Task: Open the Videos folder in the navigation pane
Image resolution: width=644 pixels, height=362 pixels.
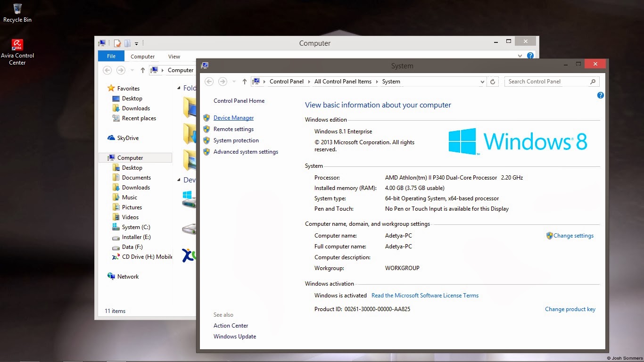Action: (x=130, y=217)
